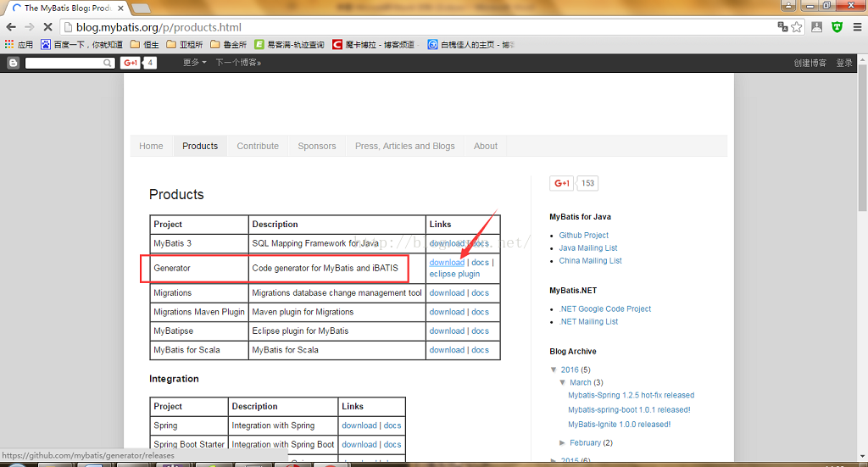Open the Java Mailing List link
The width and height of the screenshot is (868, 467).
[x=588, y=247]
